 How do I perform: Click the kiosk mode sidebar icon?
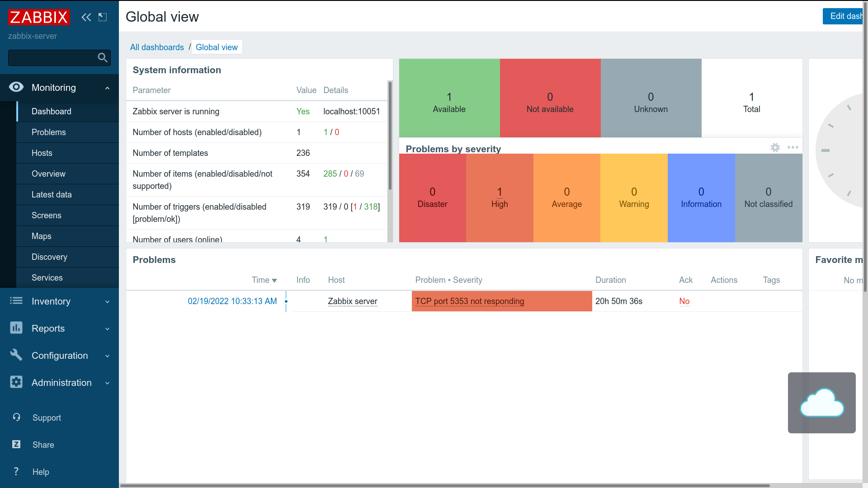pos(103,17)
